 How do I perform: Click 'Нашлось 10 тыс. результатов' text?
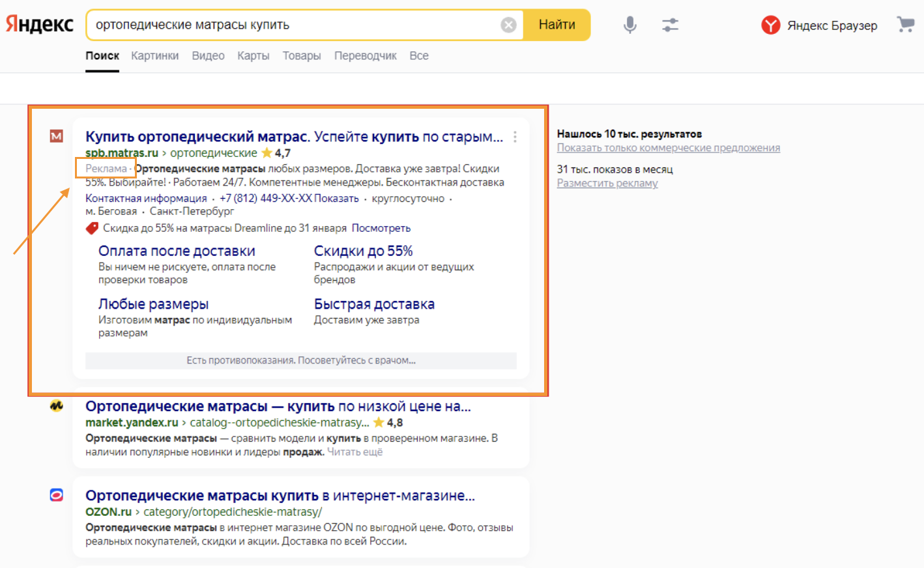629,134
